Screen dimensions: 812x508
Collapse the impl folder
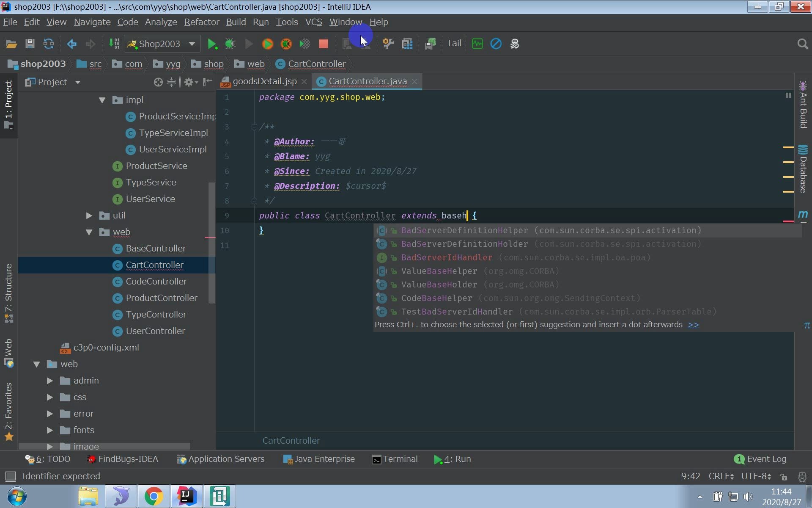(x=102, y=100)
